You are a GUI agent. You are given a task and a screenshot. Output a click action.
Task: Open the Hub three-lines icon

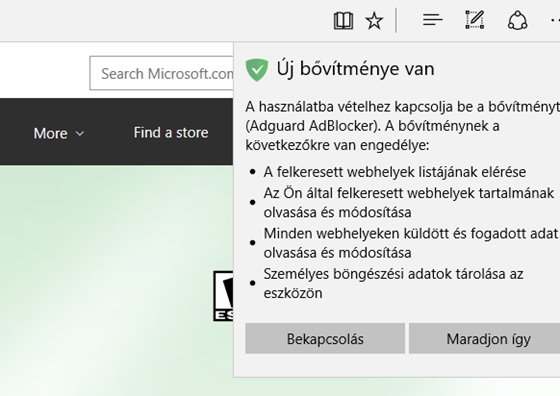[x=432, y=20]
